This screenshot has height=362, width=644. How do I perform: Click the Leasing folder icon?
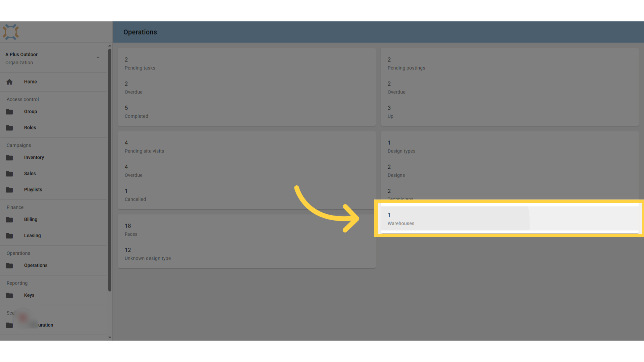click(9, 236)
